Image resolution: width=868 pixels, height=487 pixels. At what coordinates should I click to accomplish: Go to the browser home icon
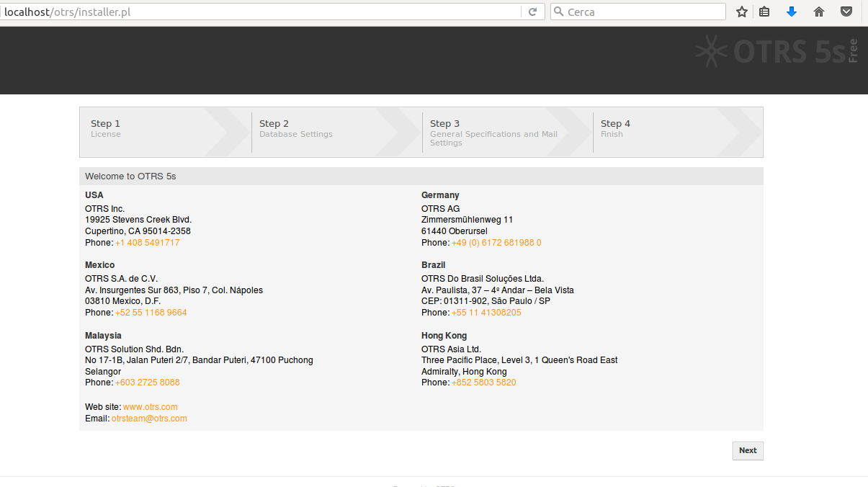(819, 12)
